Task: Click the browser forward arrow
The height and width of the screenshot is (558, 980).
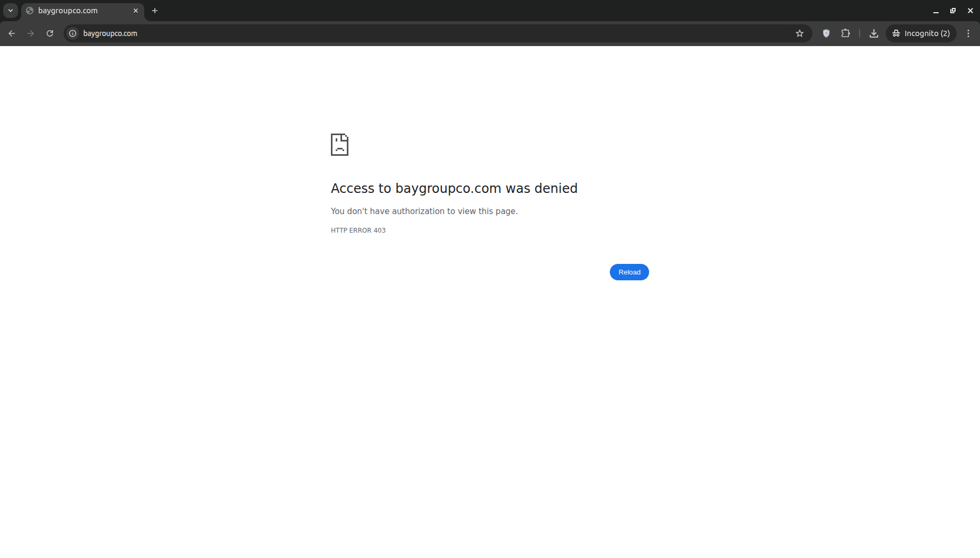Action: (x=31, y=33)
